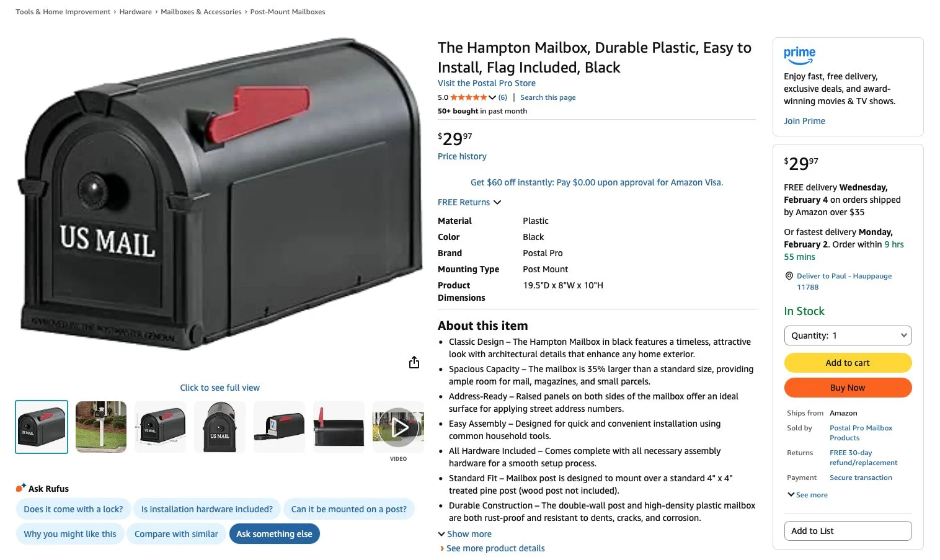This screenshot has width=940, height=560.
Task: Expand Show more about this item
Action: pyautogui.click(x=464, y=534)
